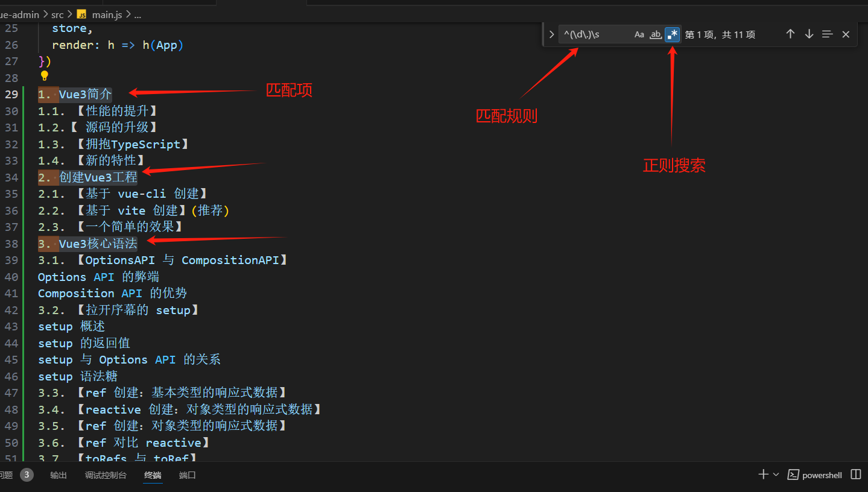Open the 输出 panel tab

click(59, 475)
